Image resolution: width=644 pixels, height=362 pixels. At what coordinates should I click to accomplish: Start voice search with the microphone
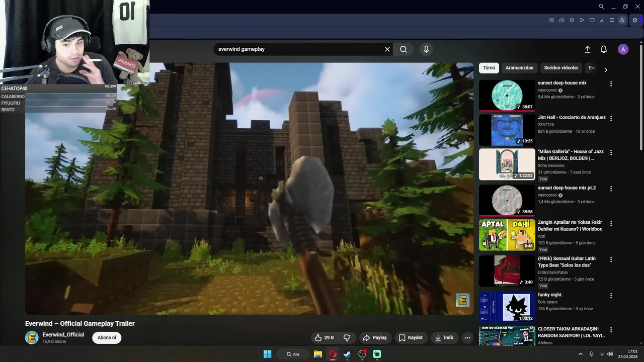(426, 49)
